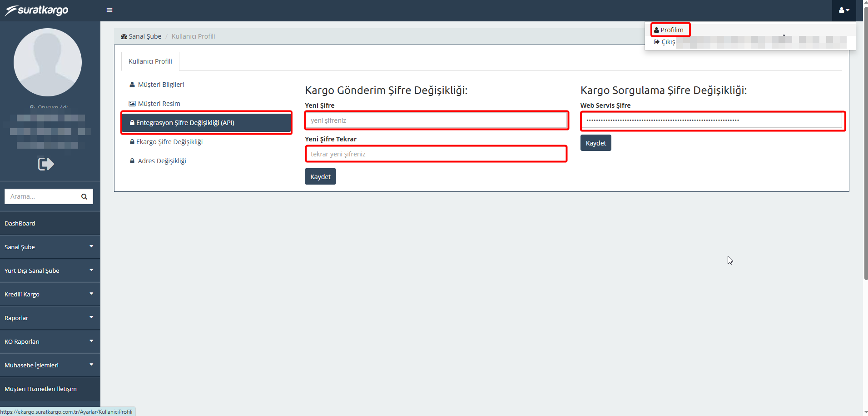This screenshot has height=416, width=868.
Task: Expand the Muhasebe İşlemleri menu
Action: pyautogui.click(x=49, y=365)
